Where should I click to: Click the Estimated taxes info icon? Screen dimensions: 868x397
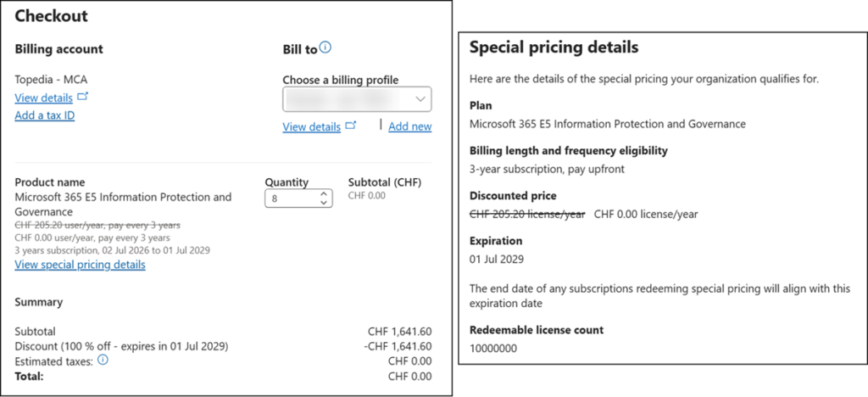103,360
